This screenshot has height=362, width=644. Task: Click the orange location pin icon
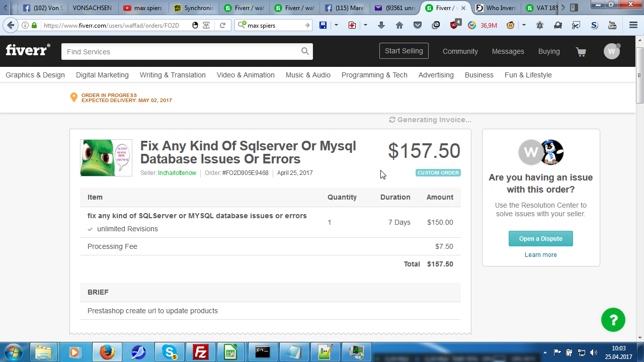pos(74,98)
